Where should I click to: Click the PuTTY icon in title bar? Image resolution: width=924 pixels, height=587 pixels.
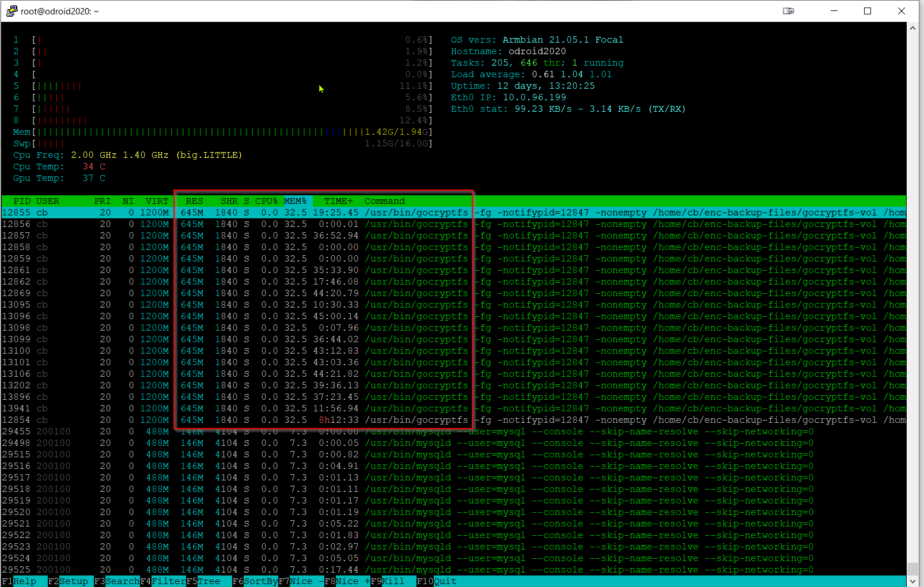point(12,11)
